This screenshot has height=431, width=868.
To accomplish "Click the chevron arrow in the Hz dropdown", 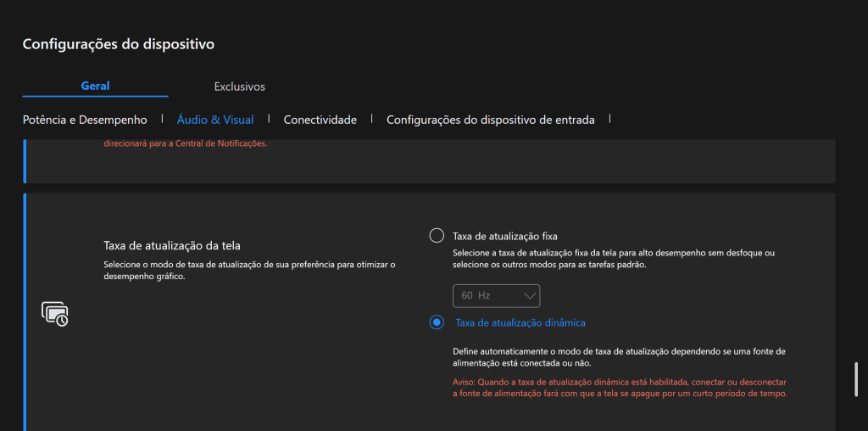I will click(531, 295).
